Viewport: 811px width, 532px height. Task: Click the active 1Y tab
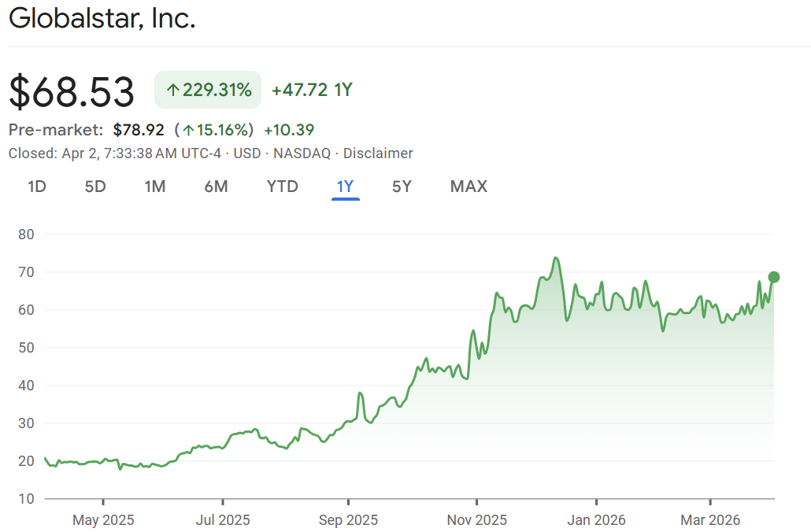(346, 187)
